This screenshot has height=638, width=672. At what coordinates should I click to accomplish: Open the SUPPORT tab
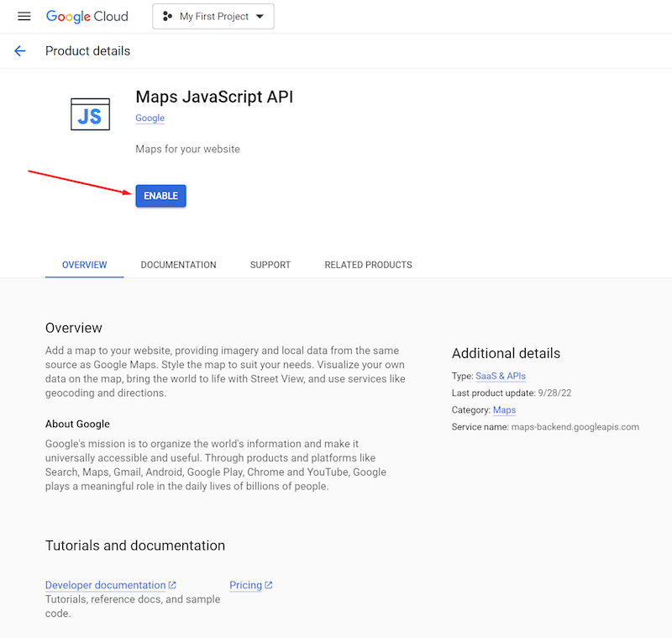(x=270, y=265)
